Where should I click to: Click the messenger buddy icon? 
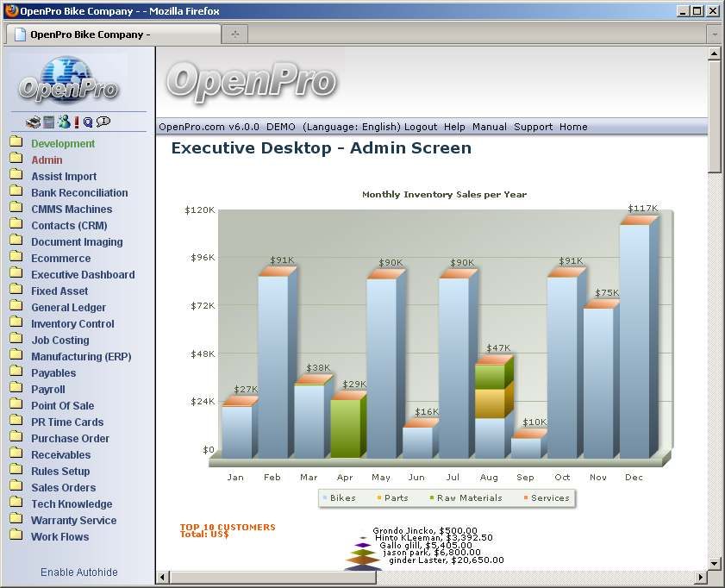coord(64,122)
